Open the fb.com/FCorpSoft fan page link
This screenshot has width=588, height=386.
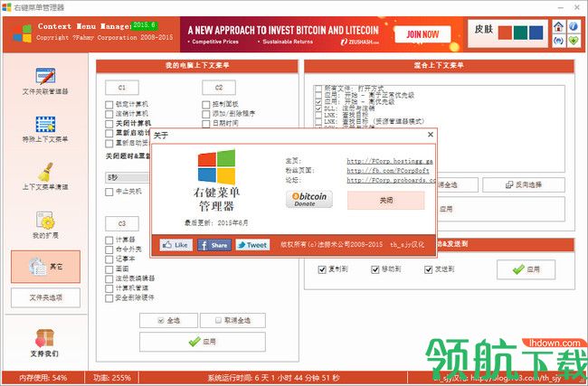[x=388, y=171]
